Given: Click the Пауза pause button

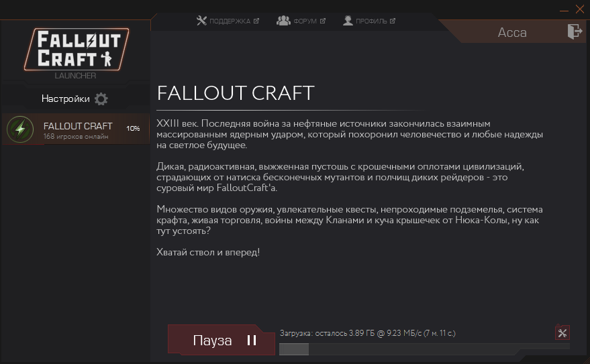Looking at the screenshot, I should [x=222, y=340].
